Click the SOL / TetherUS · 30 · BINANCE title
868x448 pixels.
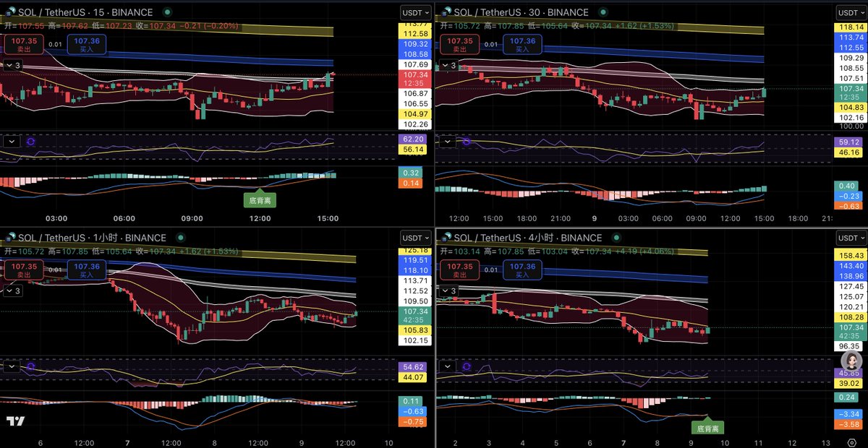coord(521,12)
